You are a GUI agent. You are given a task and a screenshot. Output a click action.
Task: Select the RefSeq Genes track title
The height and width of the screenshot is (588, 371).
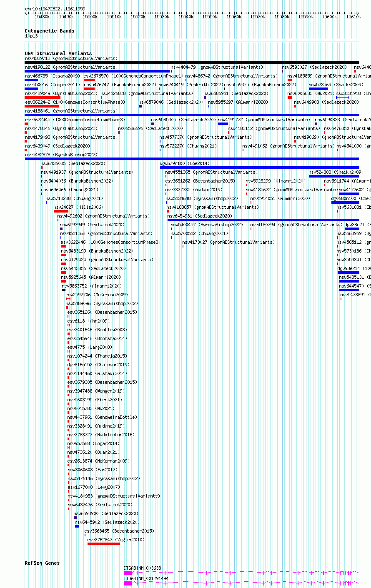tap(42, 563)
